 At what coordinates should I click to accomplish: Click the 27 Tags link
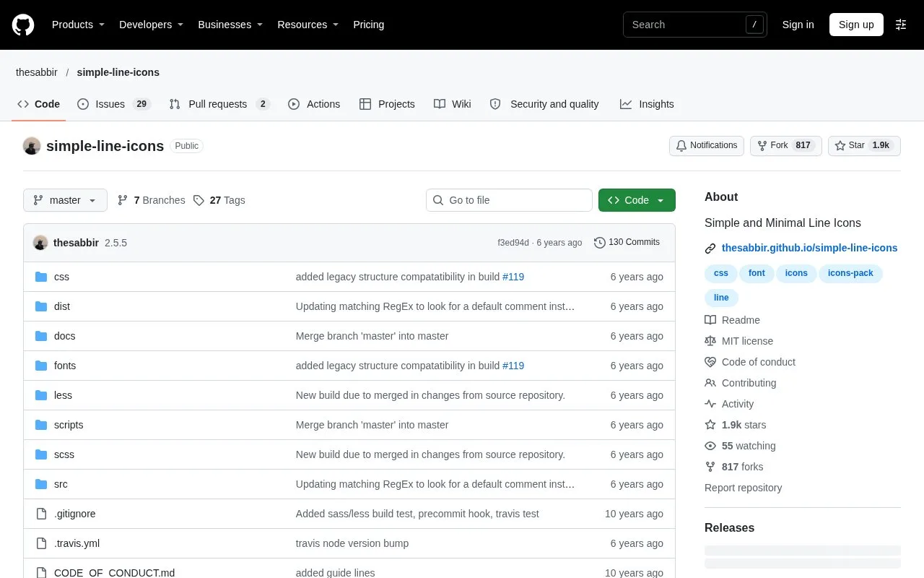click(219, 200)
